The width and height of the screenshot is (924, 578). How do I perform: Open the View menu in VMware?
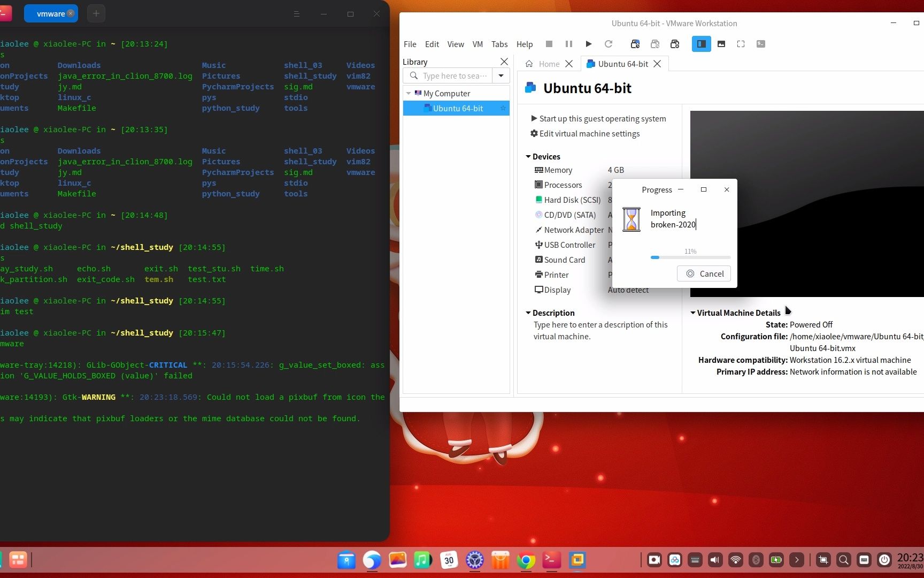click(456, 44)
